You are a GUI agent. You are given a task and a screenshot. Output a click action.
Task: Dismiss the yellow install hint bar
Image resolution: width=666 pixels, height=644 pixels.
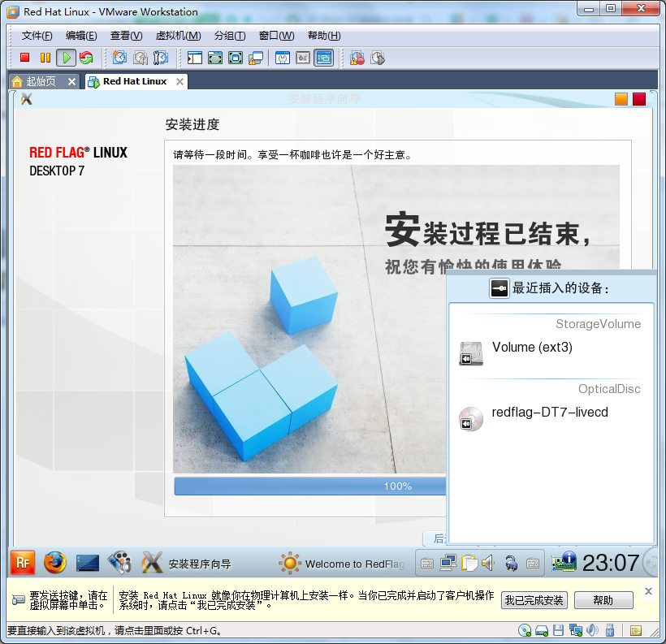click(648, 591)
